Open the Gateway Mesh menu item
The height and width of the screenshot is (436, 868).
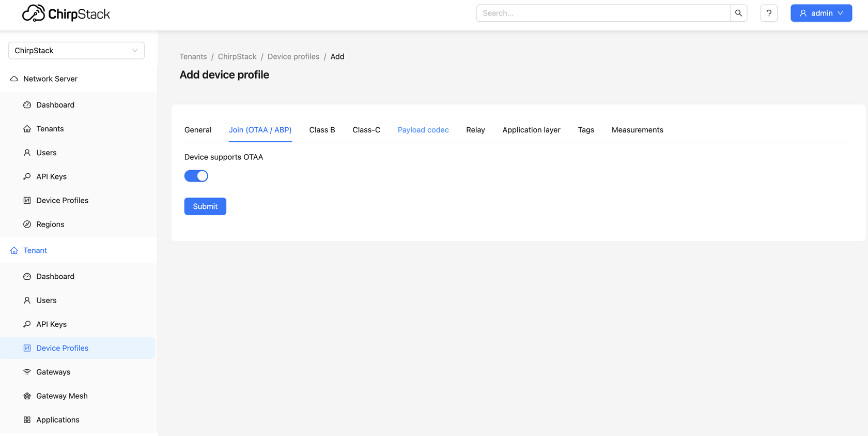tap(79, 396)
